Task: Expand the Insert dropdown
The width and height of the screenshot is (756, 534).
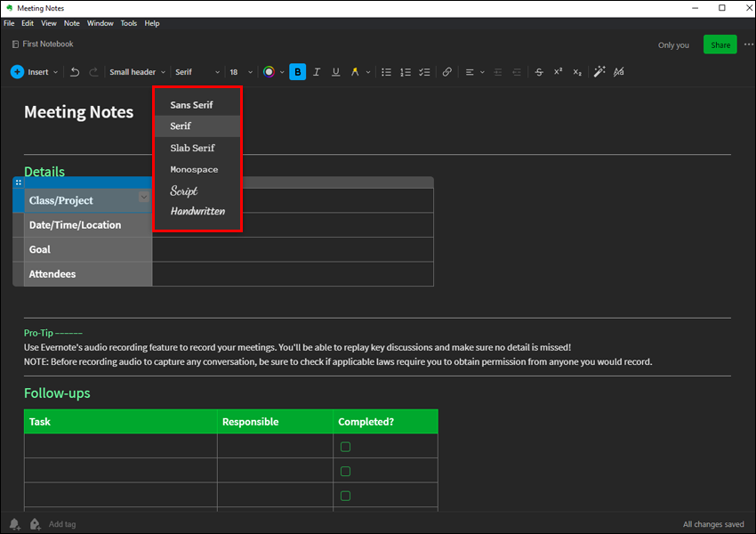Action: tap(36, 72)
